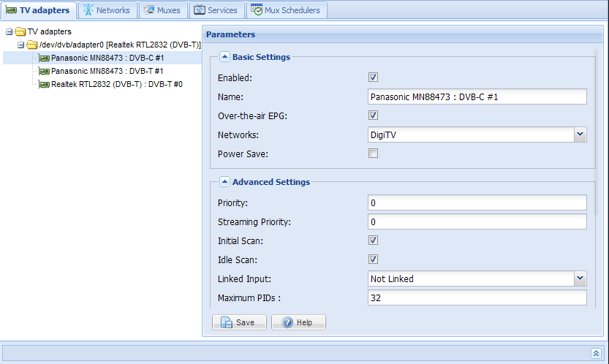
Task: Click the Parameters panel header
Action: tap(402, 34)
